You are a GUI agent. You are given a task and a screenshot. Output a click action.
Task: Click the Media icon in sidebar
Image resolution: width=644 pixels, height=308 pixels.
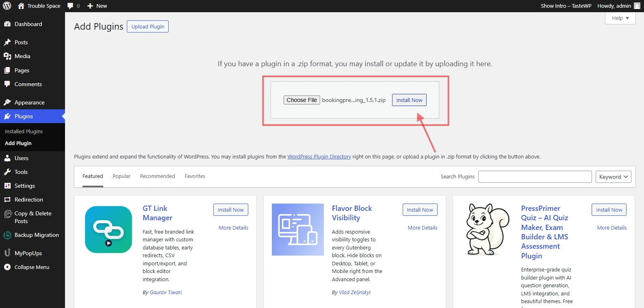[7, 56]
